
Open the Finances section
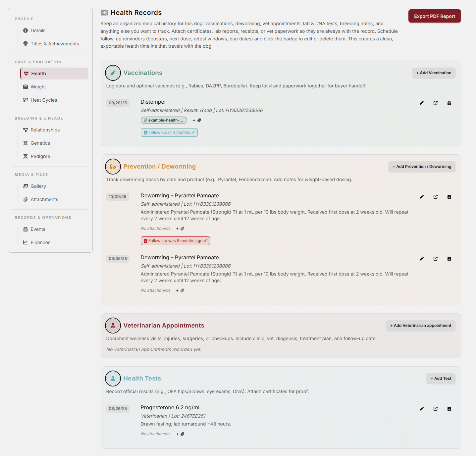coord(40,242)
